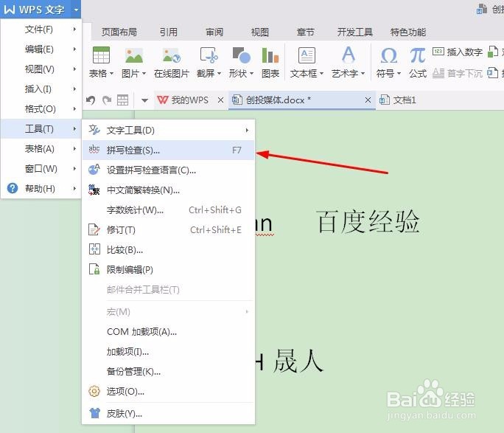The image size is (504, 433).
Task: Expand the Symbol (符号) dropdown arrow
Action: coord(399,73)
